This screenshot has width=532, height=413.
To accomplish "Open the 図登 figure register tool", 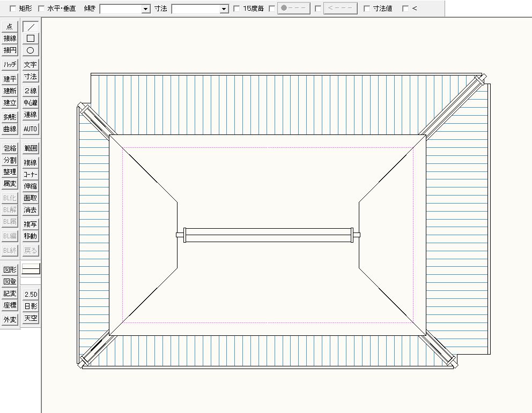I will pyautogui.click(x=10, y=282).
